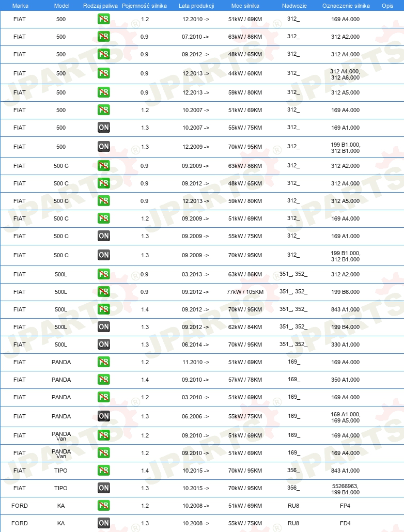The height and width of the screenshot is (532, 404).
Task: Select production date 03.2013 ->
Action: (x=195, y=274)
